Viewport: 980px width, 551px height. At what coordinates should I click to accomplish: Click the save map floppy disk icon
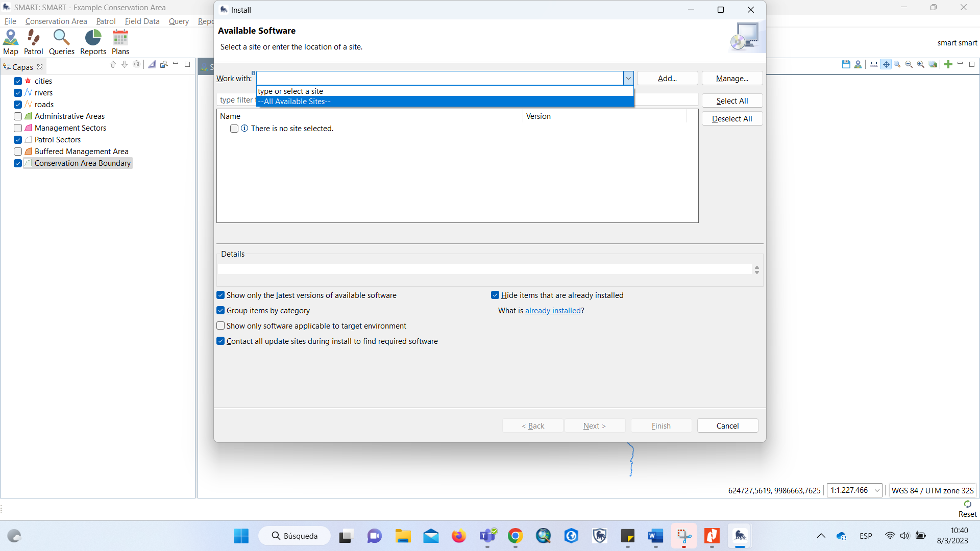coord(846,64)
